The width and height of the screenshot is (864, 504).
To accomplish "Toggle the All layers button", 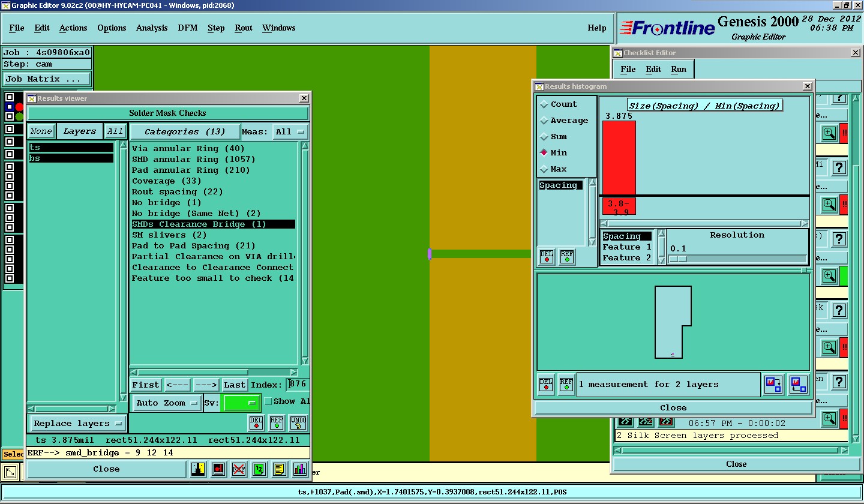I will click(x=115, y=131).
